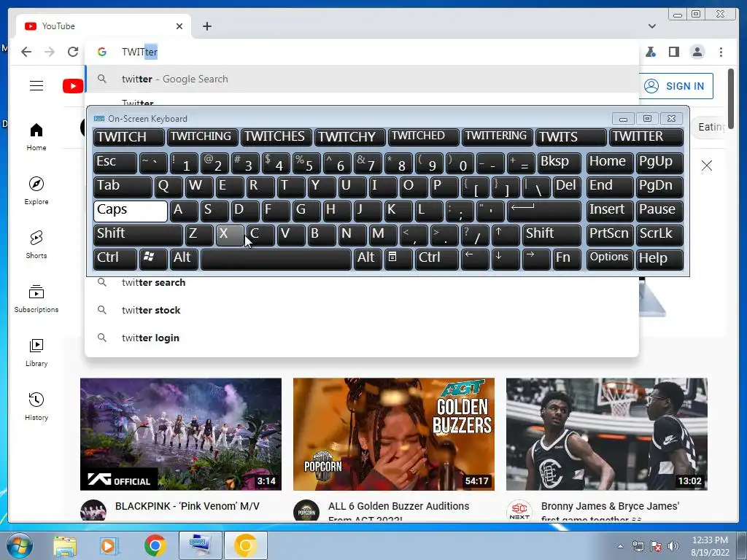Toggle the right Alt key
The height and width of the screenshot is (560, 747).
click(368, 260)
